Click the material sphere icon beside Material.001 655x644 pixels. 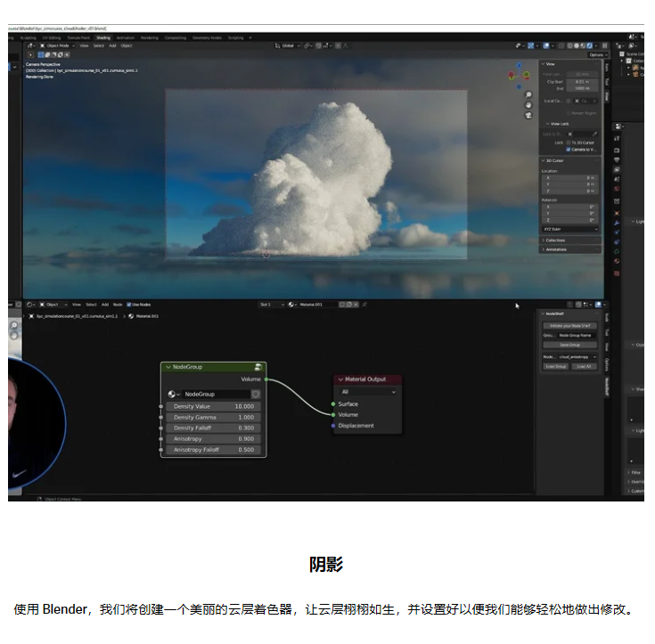[291, 305]
